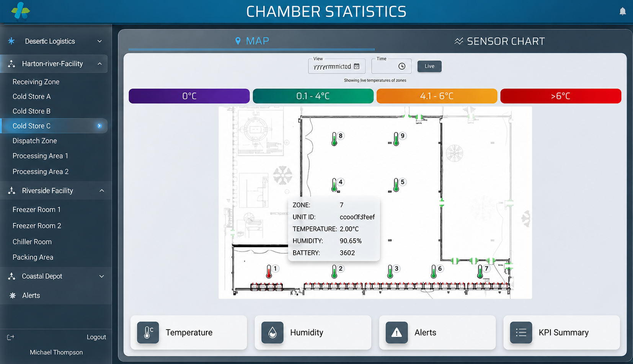Collapse the Riverside Facility section chevron
This screenshot has height=364, width=633.
point(102,191)
